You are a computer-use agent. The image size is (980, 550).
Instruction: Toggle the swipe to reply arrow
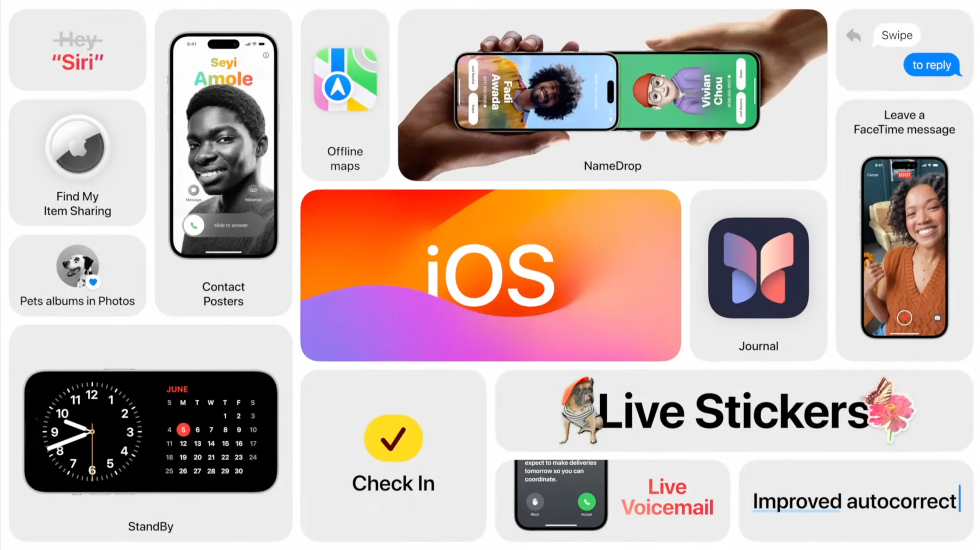coord(853,35)
